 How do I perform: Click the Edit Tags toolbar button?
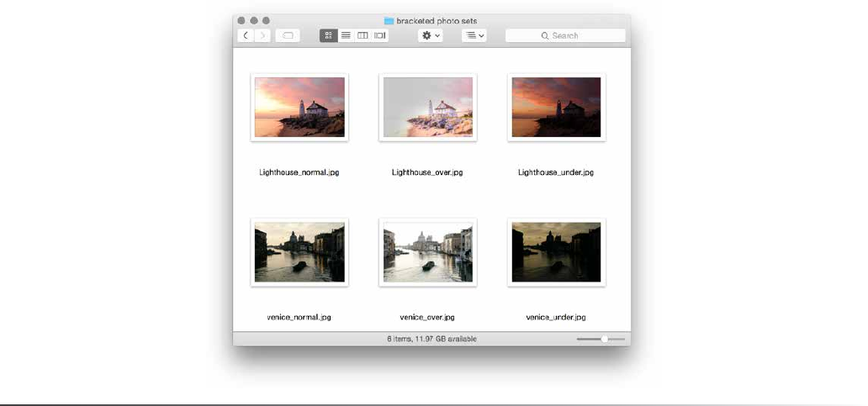point(287,35)
